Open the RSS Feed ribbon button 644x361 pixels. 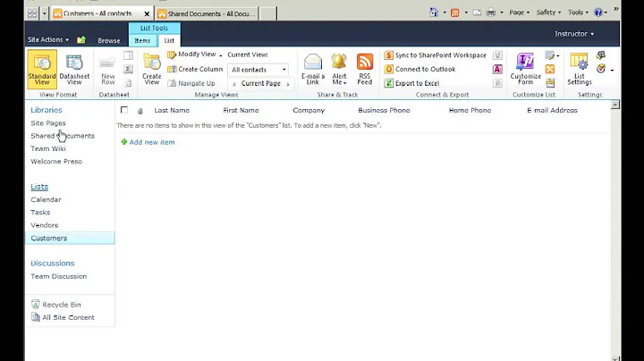tap(365, 70)
